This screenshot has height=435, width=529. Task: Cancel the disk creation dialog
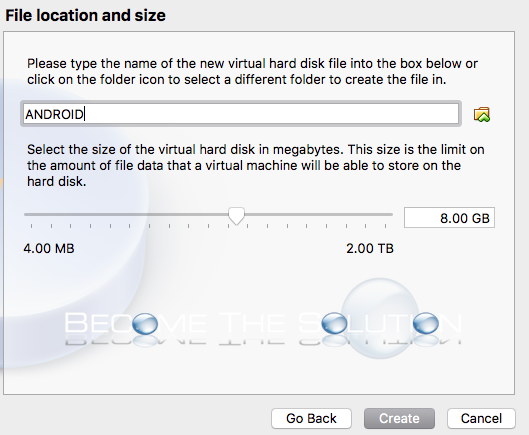[x=481, y=418]
